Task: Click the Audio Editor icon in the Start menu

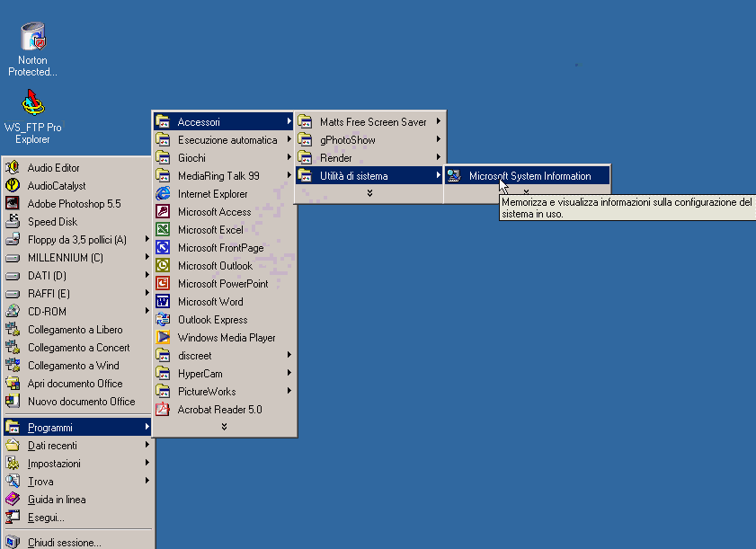Action: point(13,168)
